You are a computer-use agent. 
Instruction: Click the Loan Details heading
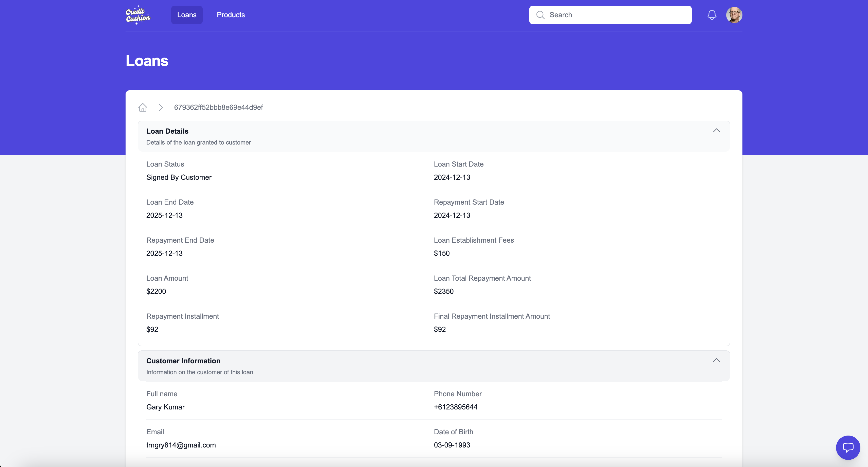pos(167,131)
